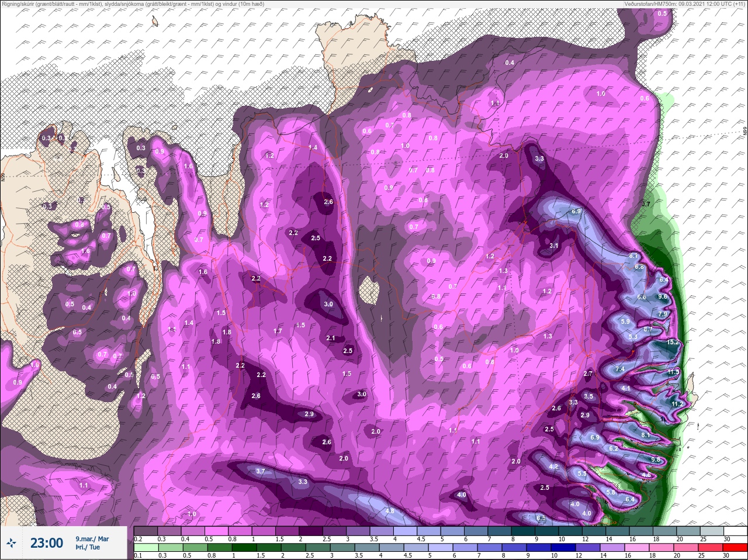Click the 5.8 precipitation value

pyautogui.click(x=611, y=492)
